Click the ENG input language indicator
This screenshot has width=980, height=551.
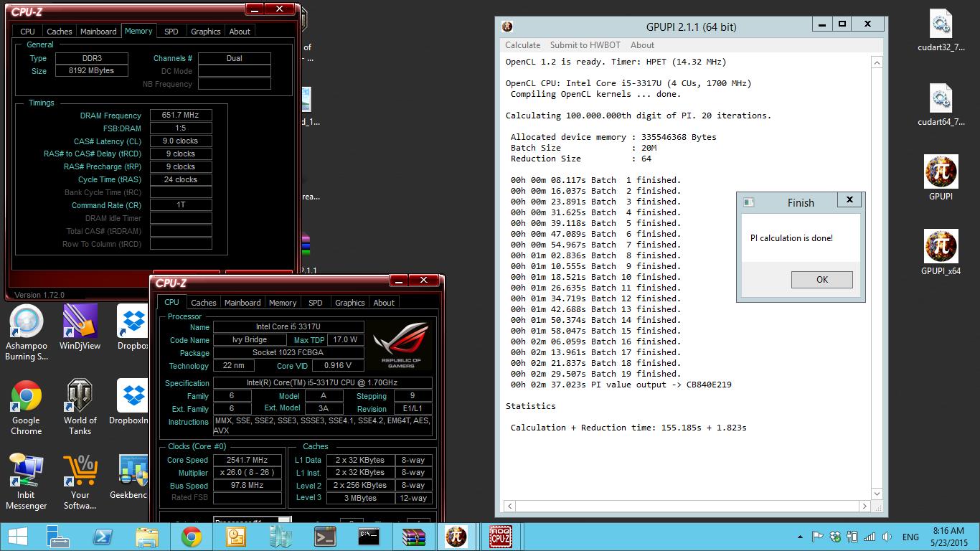[x=910, y=537]
